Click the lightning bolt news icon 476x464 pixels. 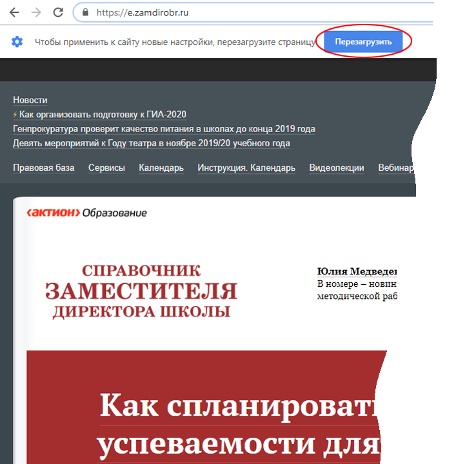pos(15,115)
